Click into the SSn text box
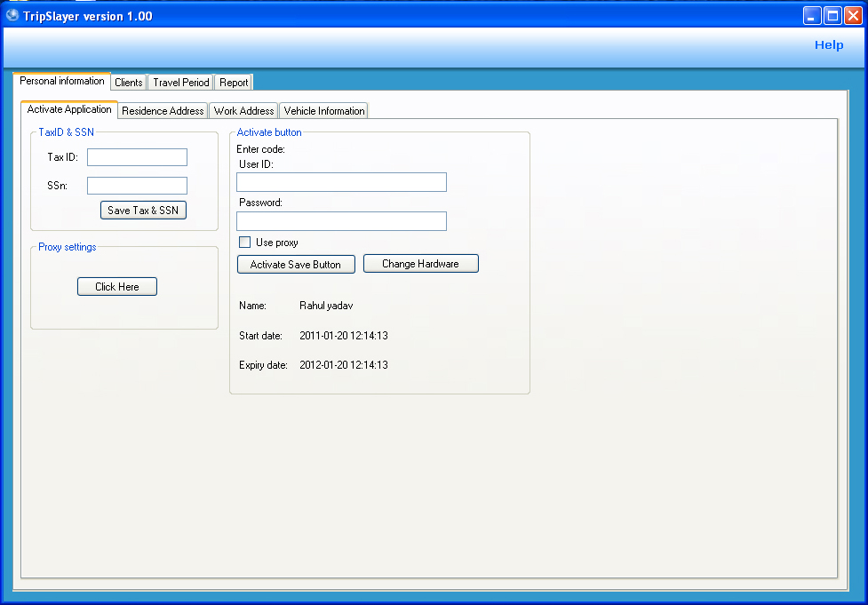 (138, 186)
